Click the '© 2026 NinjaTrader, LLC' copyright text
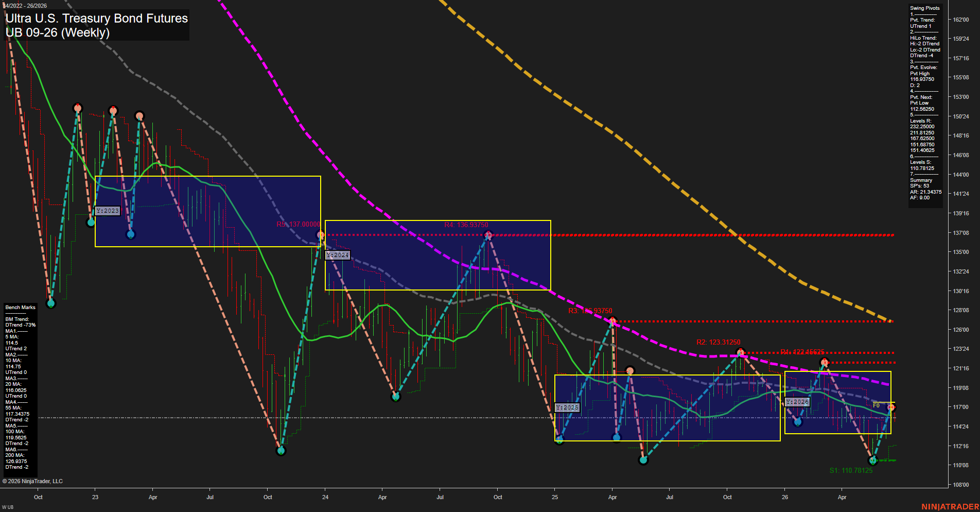Image resolution: width=980 pixels, height=512 pixels. click(x=32, y=482)
